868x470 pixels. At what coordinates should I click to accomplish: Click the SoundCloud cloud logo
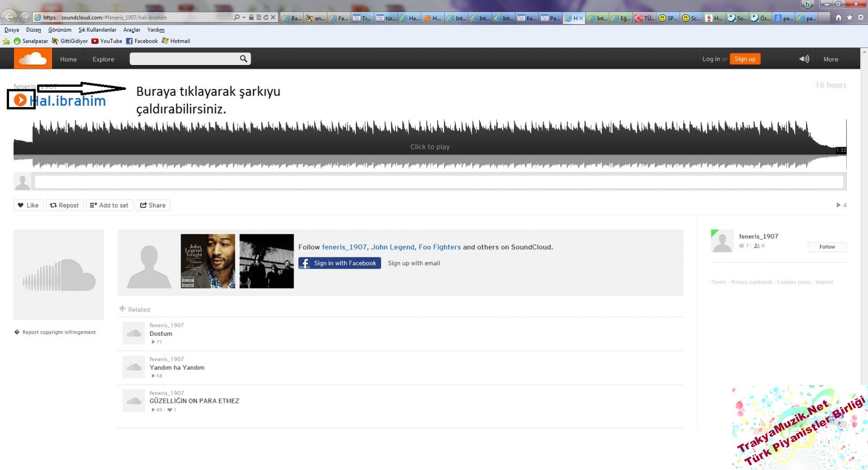(33, 59)
